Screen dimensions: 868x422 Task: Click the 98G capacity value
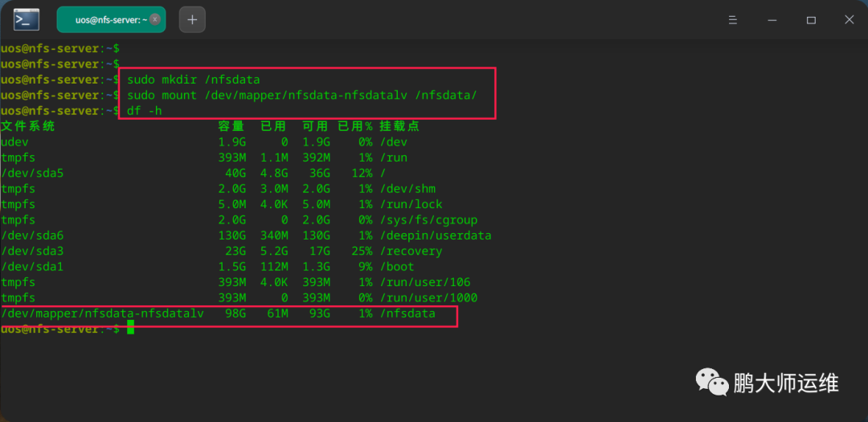click(x=235, y=314)
